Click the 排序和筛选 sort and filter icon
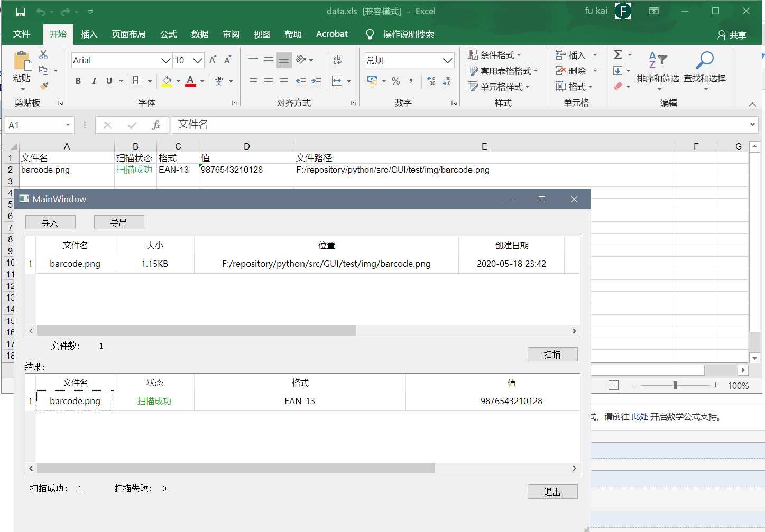The width and height of the screenshot is (765, 532). [x=658, y=60]
